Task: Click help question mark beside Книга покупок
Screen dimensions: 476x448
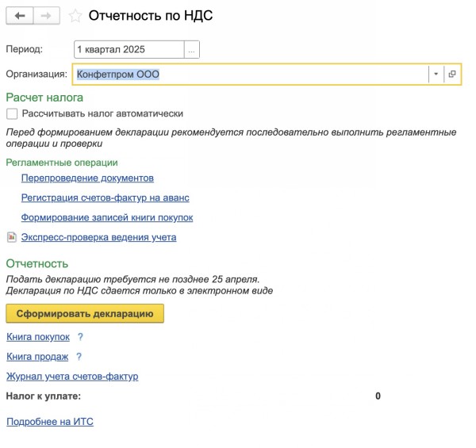Action: [x=80, y=337]
